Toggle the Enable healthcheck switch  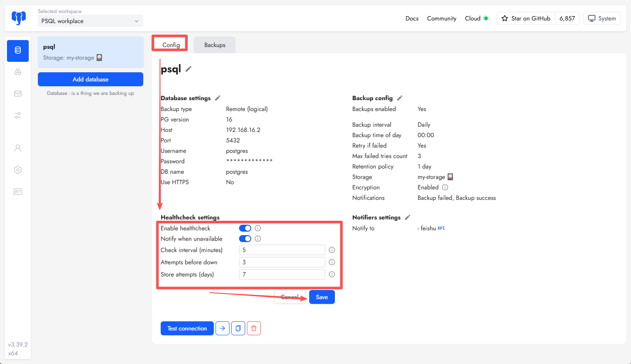[x=245, y=228]
